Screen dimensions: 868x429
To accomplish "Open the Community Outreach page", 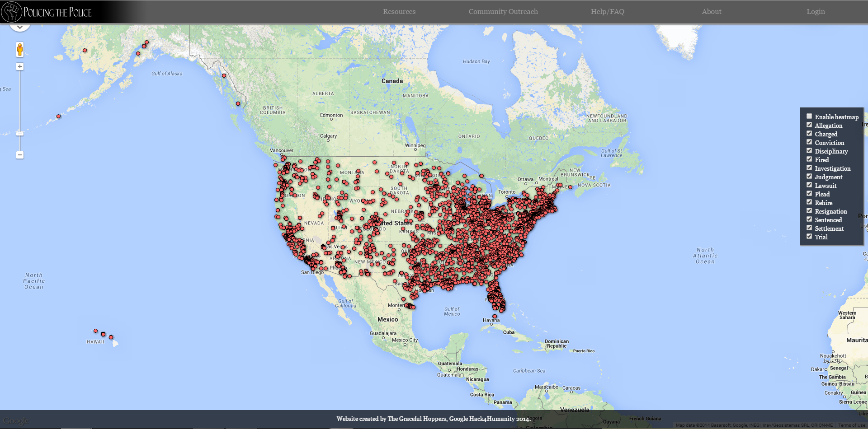I will pos(503,12).
